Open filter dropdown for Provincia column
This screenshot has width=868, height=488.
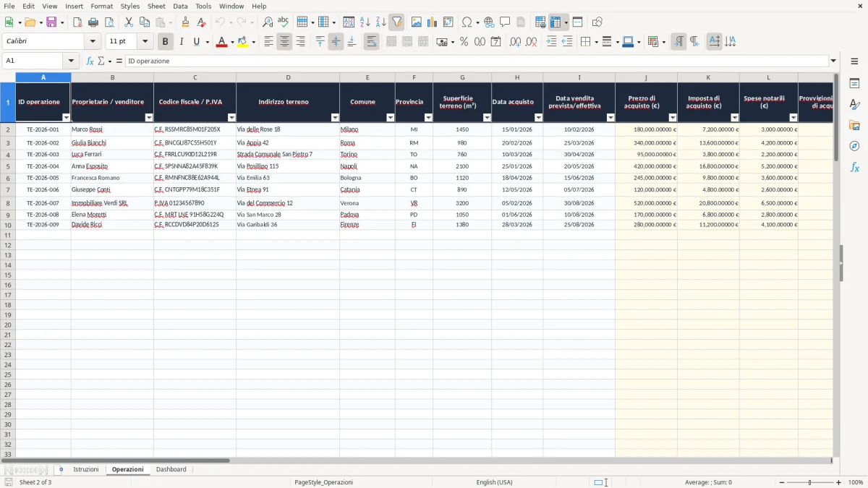[x=428, y=117]
